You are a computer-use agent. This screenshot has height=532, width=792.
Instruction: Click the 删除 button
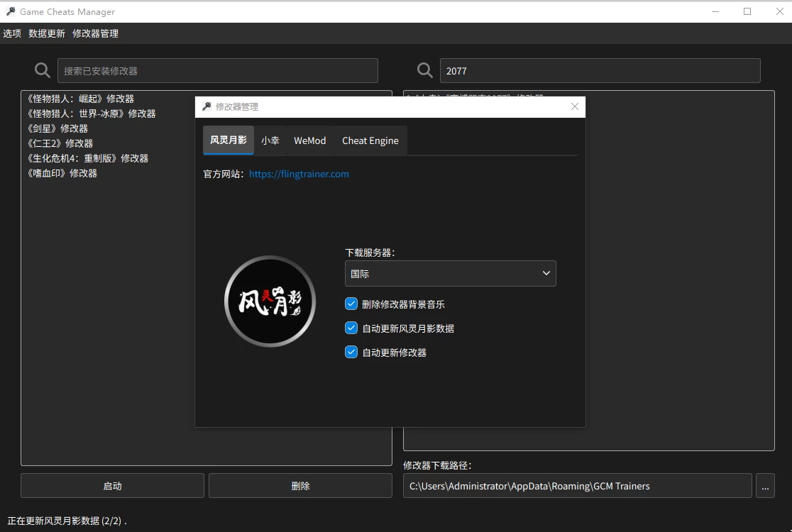tap(300, 486)
